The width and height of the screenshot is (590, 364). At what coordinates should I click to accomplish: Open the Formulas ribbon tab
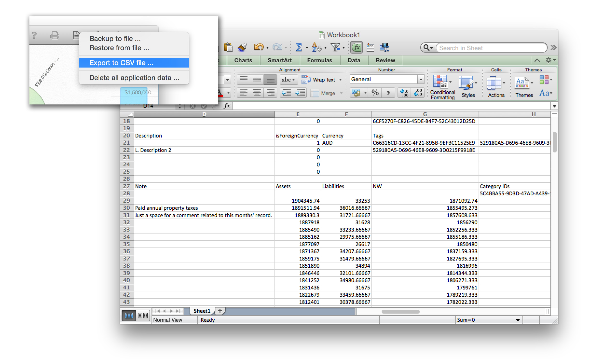pyautogui.click(x=320, y=60)
